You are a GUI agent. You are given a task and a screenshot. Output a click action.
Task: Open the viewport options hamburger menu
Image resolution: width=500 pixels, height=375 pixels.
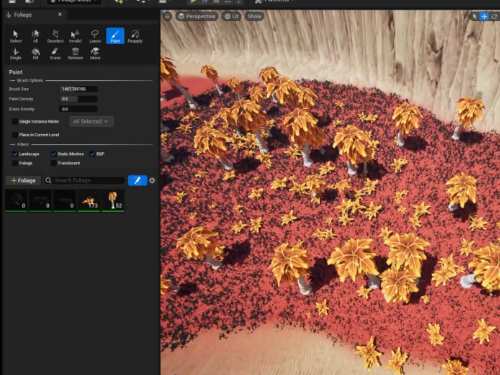[167, 16]
